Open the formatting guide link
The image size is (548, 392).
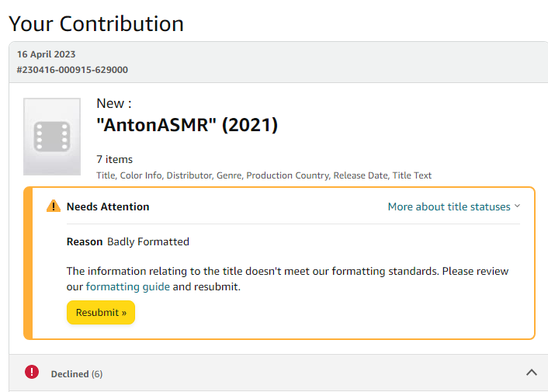pos(127,286)
